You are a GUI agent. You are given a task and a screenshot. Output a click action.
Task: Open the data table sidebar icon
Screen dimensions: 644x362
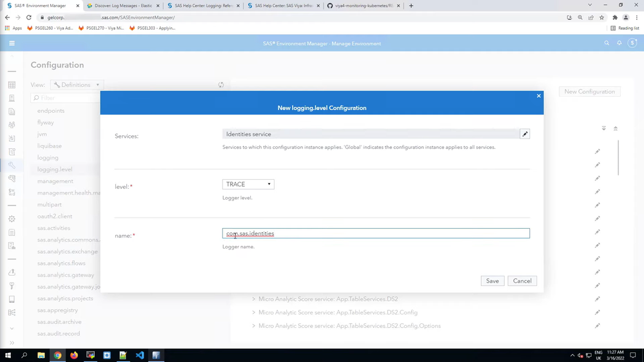(12, 85)
